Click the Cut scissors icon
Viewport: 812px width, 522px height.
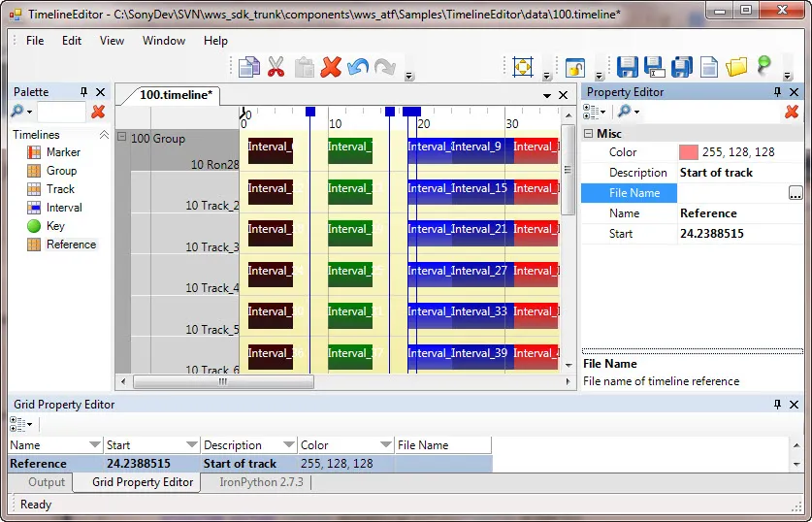coord(276,67)
